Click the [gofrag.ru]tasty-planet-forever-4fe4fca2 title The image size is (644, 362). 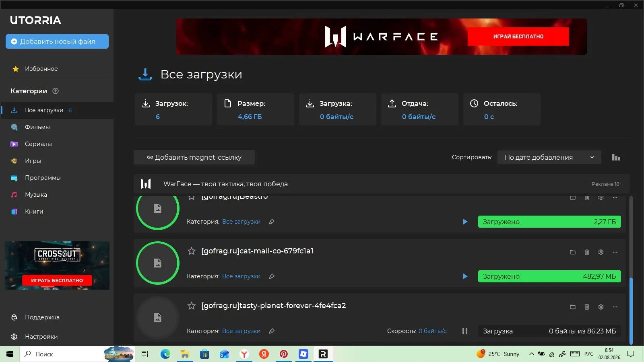[x=274, y=306]
